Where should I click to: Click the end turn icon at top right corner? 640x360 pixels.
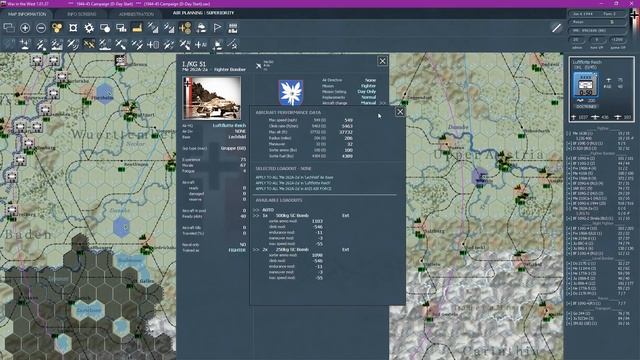click(x=634, y=16)
